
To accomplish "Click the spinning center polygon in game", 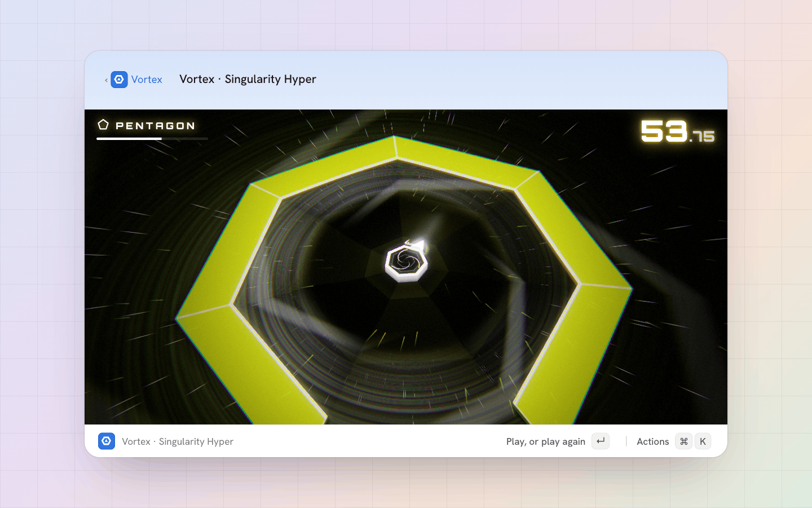I will [406, 262].
